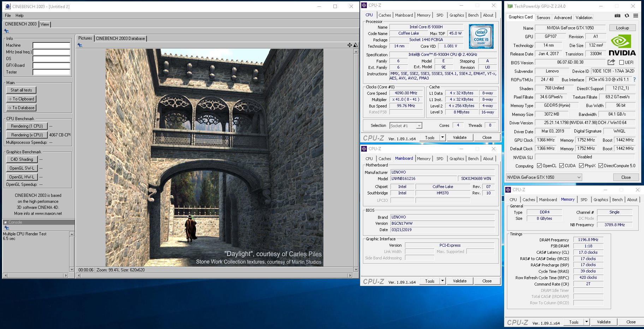Open the File menu in CINEBENCH
Image resolution: width=644 pixels, height=329 pixels.
8,16
